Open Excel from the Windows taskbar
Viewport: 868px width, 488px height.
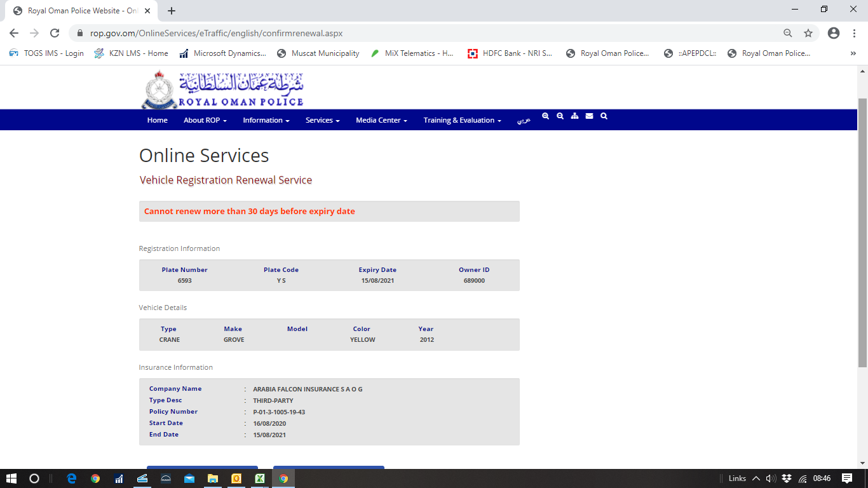coord(260,478)
